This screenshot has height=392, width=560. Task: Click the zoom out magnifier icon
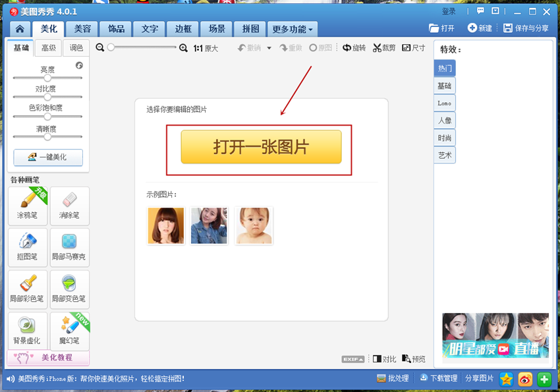(x=100, y=47)
